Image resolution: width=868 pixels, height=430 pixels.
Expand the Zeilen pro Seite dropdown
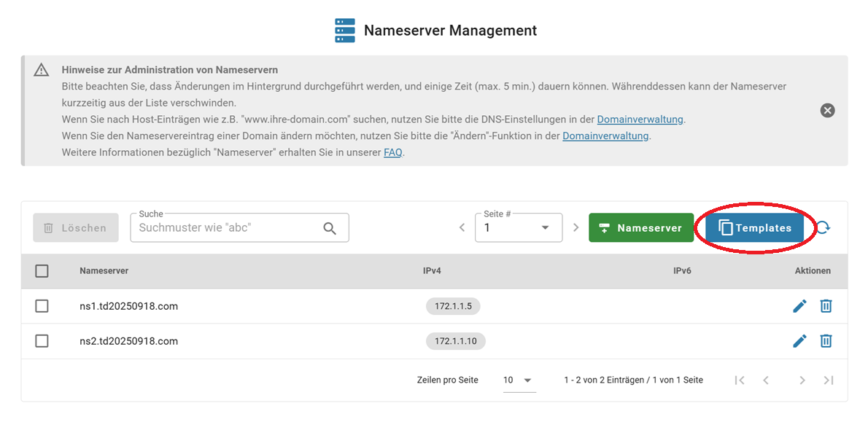click(x=519, y=380)
